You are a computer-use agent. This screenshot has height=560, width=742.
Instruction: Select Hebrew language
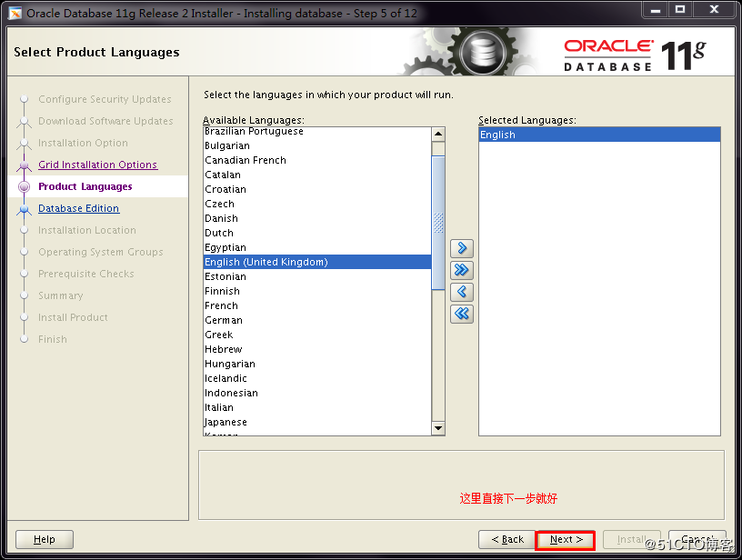[x=317, y=349]
